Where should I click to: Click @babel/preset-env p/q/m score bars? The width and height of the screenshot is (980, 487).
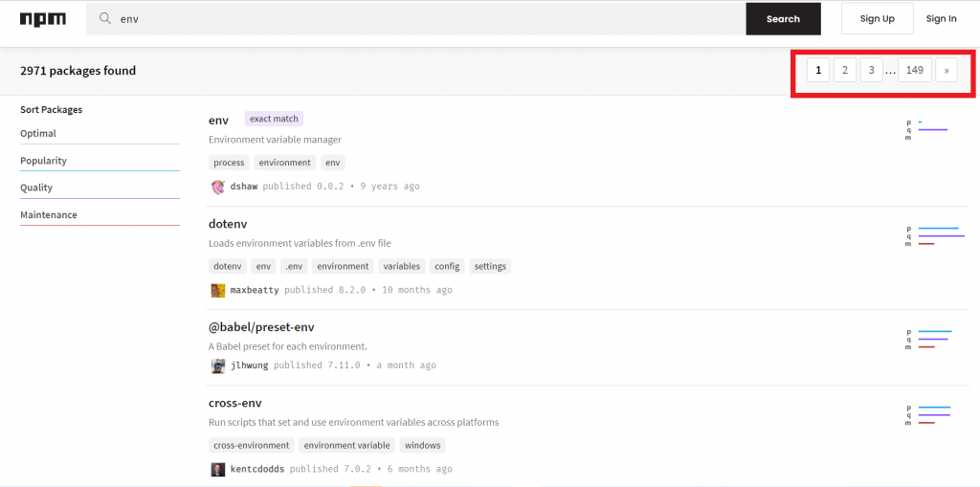[928, 340]
